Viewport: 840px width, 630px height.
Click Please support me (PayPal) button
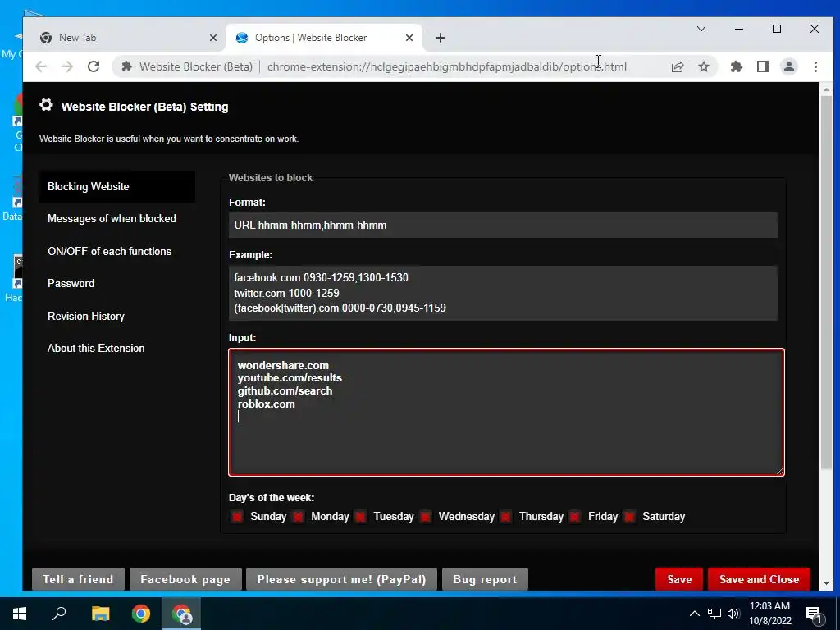341,579
